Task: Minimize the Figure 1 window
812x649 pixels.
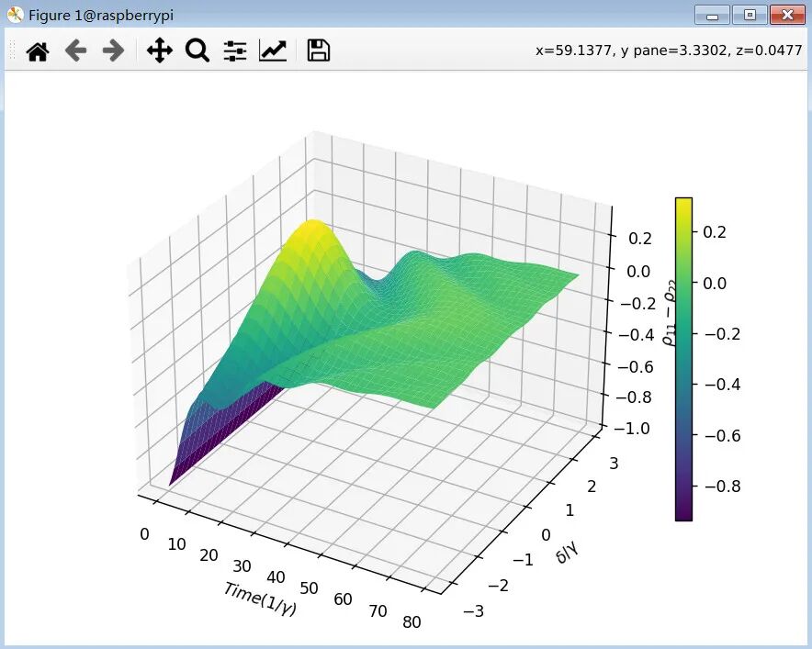Action: click(713, 15)
